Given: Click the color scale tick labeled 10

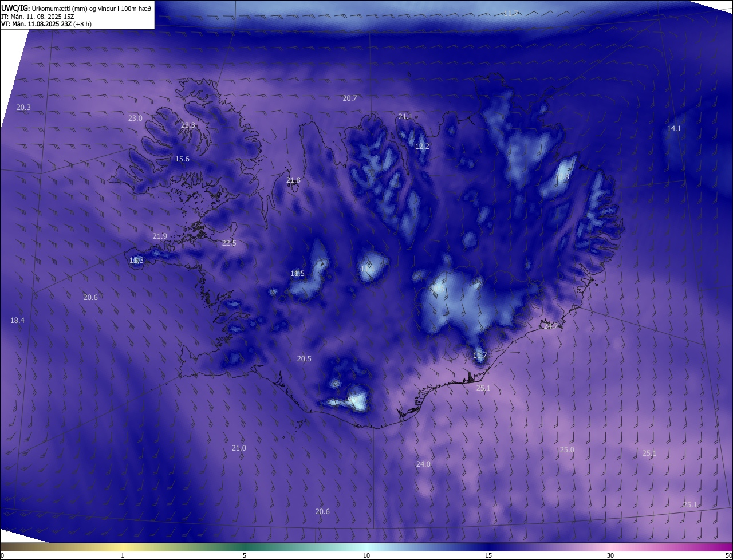Looking at the screenshot, I should tap(366, 555).
